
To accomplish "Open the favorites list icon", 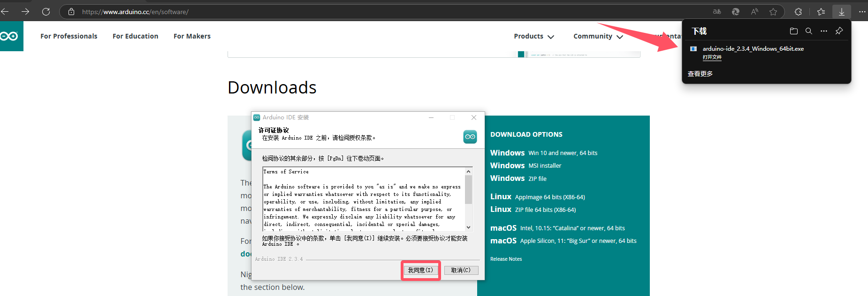I will 821,12.
